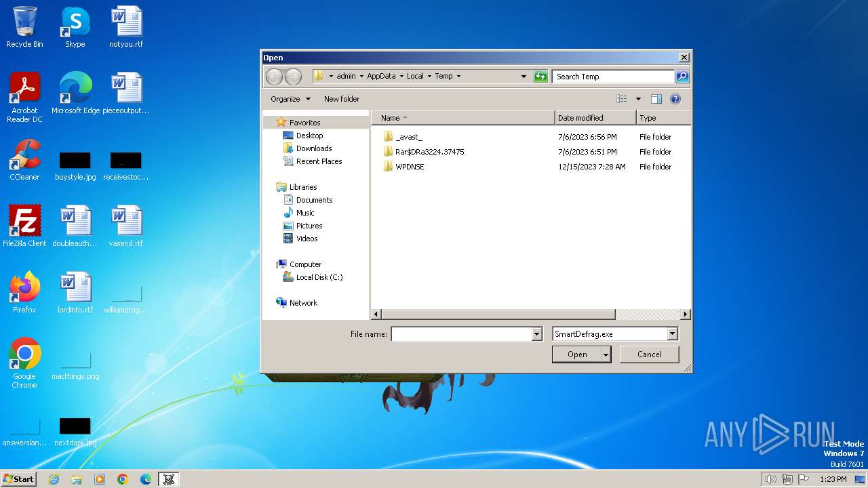Screen dimensions: 868x488
Task: Expand the address bar history dropdown
Action: [524, 77]
